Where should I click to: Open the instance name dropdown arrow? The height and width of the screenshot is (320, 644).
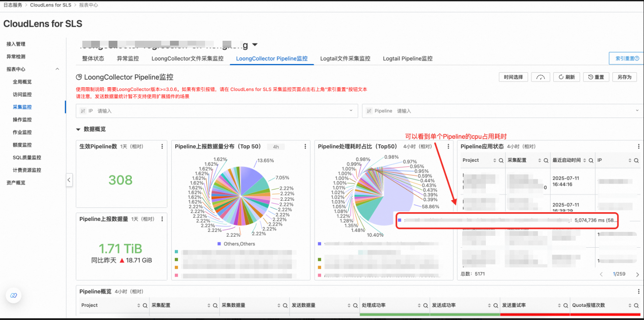point(255,45)
